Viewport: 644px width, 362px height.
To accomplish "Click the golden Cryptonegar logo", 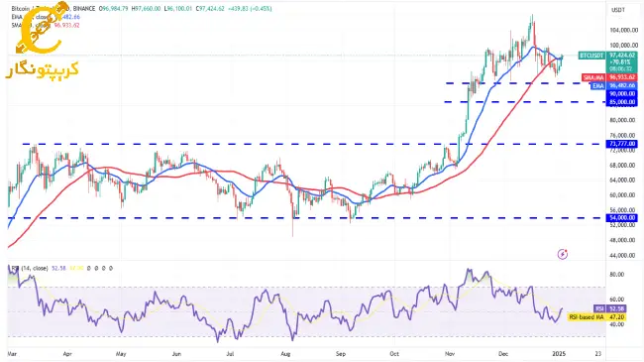I will (42, 41).
